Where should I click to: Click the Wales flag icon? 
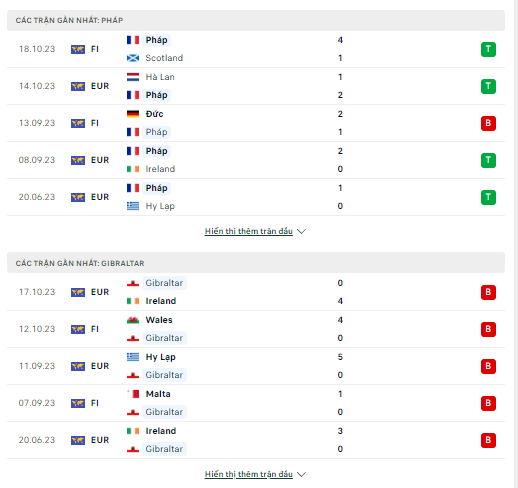(133, 320)
